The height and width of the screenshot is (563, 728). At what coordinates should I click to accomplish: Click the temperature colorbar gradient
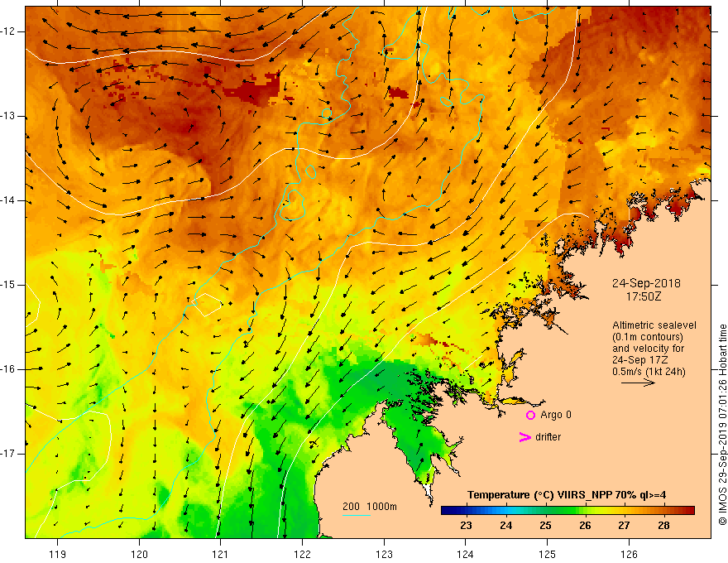click(568, 511)
